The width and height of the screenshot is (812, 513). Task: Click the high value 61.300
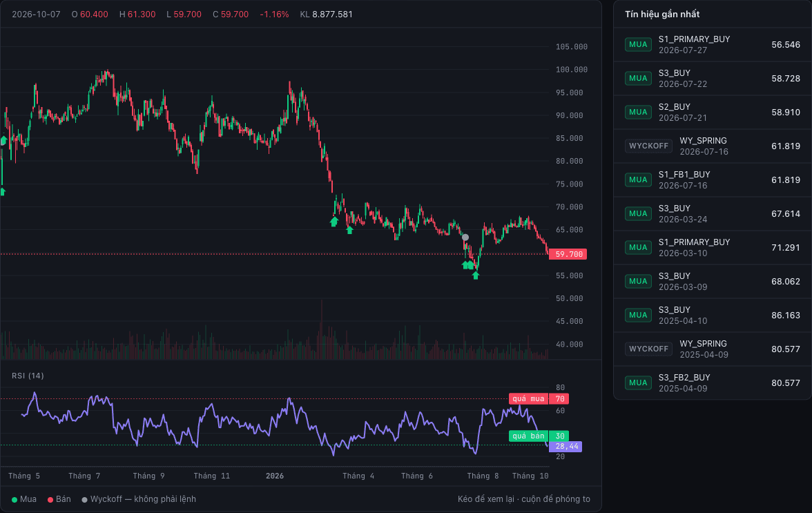click(142, 14)
